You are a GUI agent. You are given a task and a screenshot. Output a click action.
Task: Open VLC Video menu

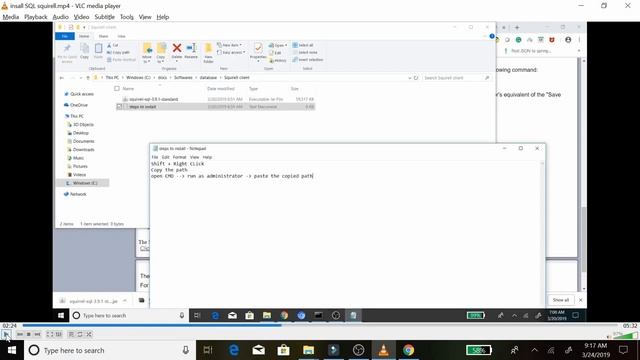tap(81, 17)
